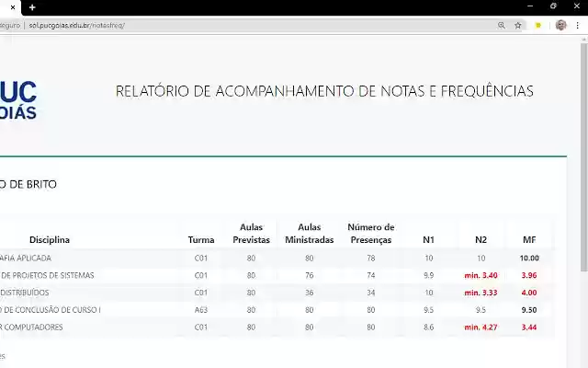Screen dimensions: 588x368
Task: Open a new browser tab with plus button
Action: pos(32,7)
